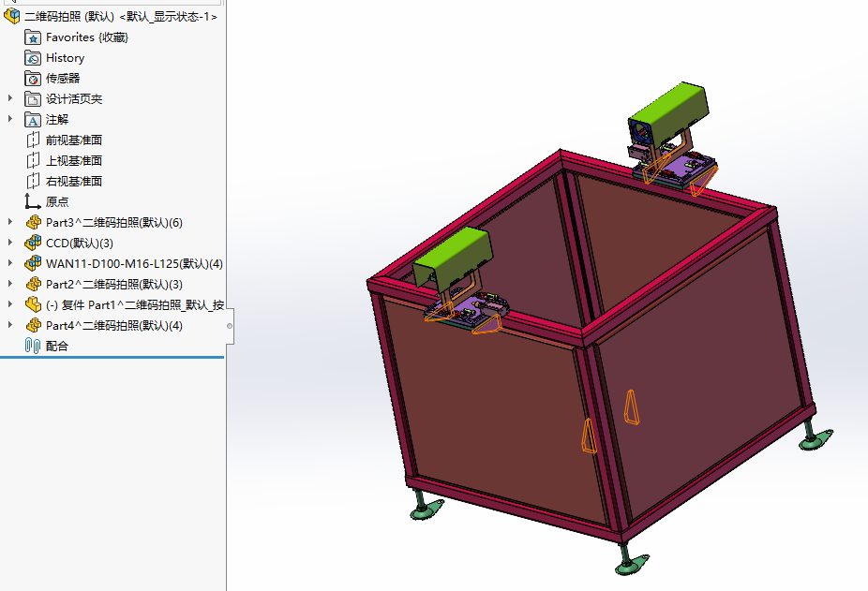The image size is (868, 591).
Task: Click the 设计活页夹 design binder icon
Action: [33, 99]
